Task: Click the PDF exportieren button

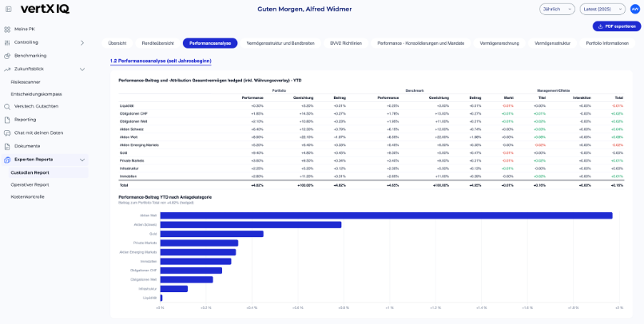Action: click(x=617, y=26)
